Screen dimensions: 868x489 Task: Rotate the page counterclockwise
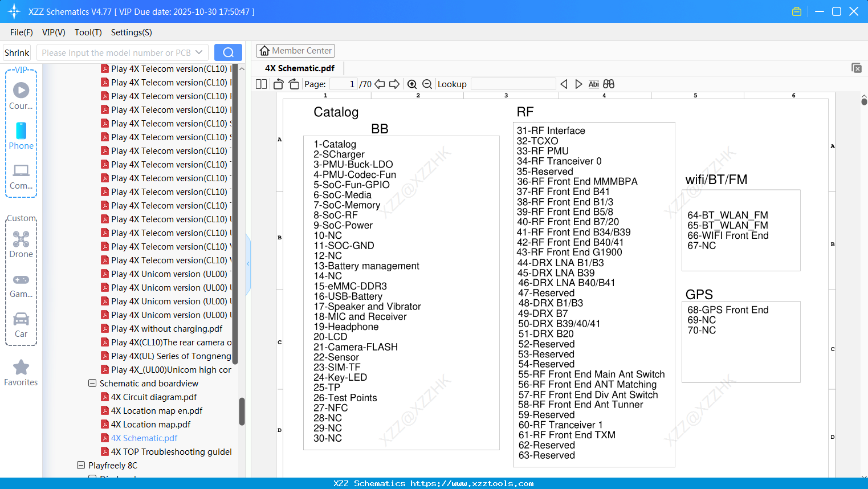278,84
